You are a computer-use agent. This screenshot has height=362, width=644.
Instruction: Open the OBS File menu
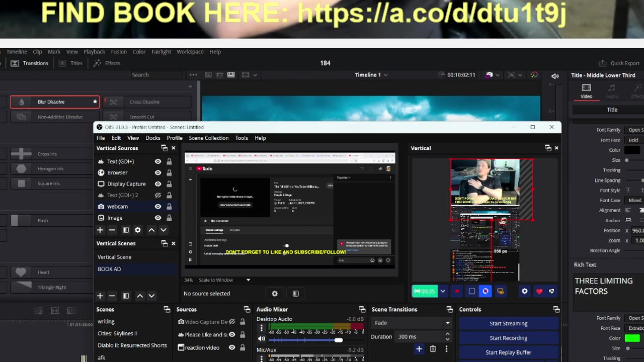coord(101,138)
